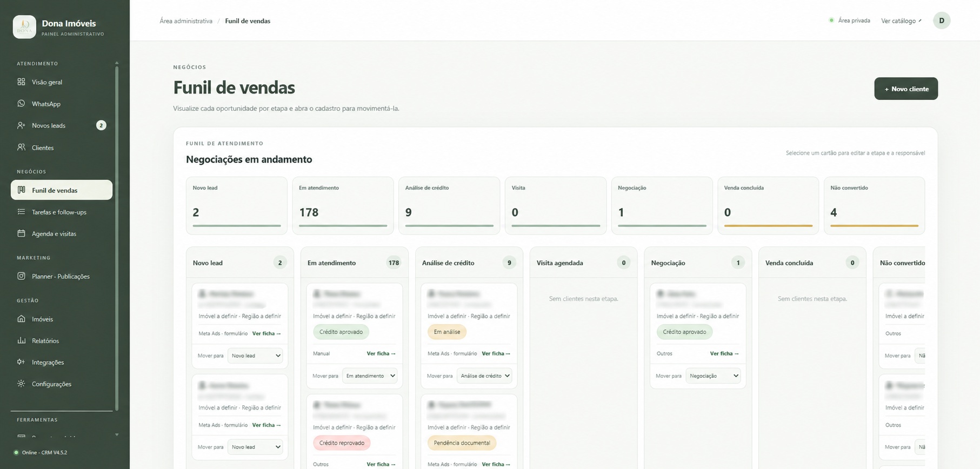This screenshot has width=980, height=469.
Task: Click the sidebar vertical scrollbar
Action: pyautogui.click(x=117, y=238)
